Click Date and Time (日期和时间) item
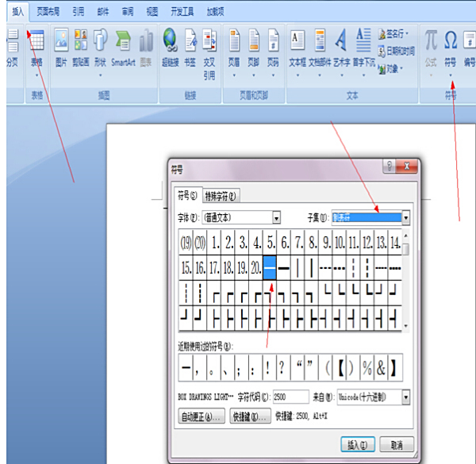The image size is (476, 464). (x=396, y=51)
